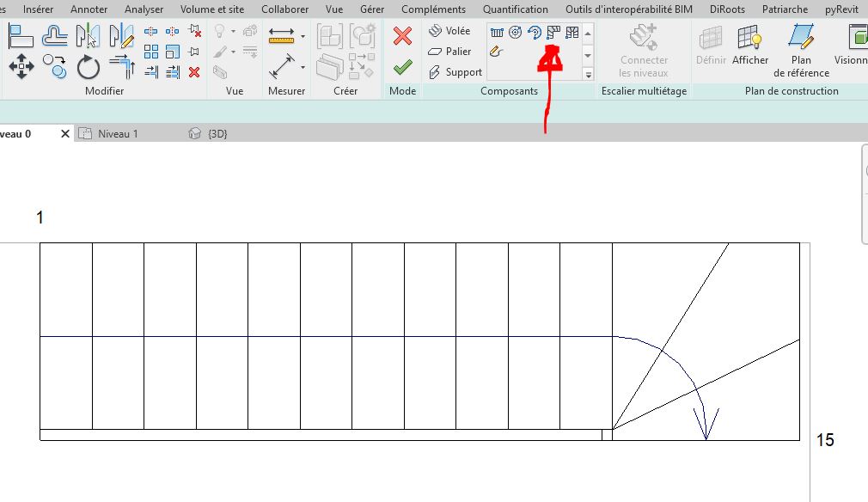
Task: Finish edit mode with the green checkmark
Action: point(402,67)
